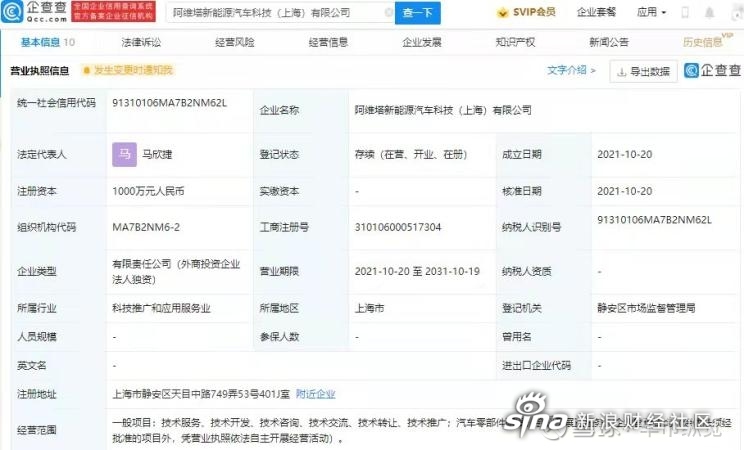The height and width of the screenshot is (450, 744).
Task: Click the Qcc.com logo in the header
Action: coord(34,12)
